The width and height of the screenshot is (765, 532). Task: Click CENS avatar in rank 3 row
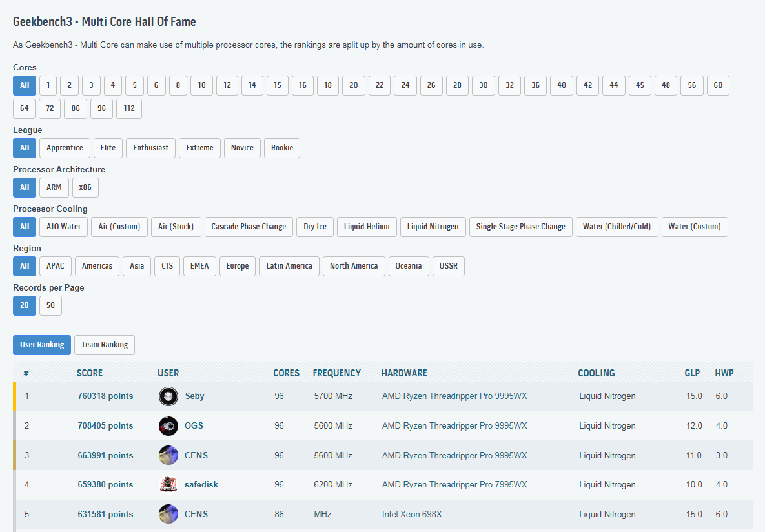pyautogui.click(x=168, y=455)
